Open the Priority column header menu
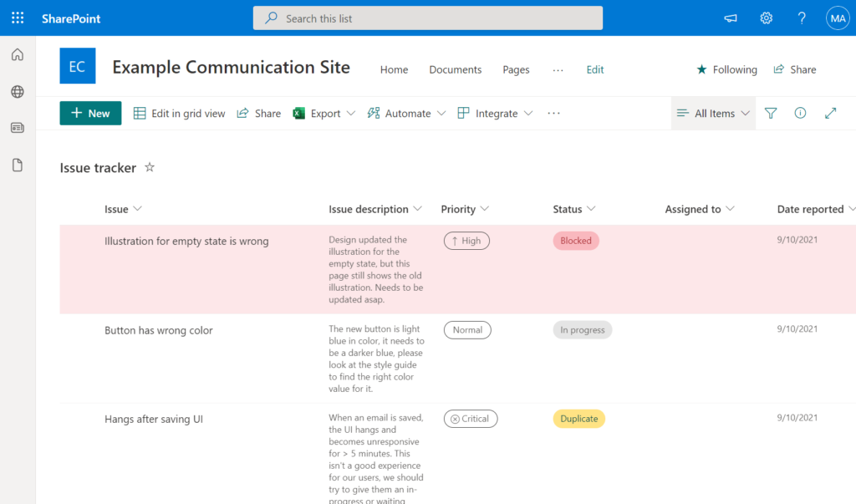 pos(465,209)
